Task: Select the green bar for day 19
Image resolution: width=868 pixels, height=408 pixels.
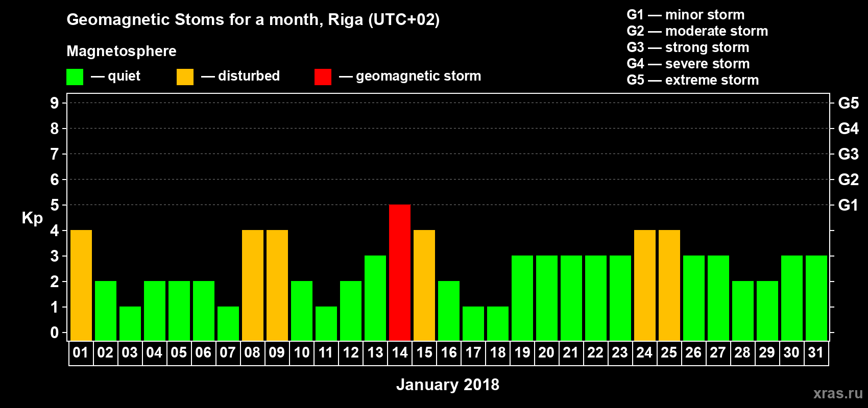Action: [522, 298]
